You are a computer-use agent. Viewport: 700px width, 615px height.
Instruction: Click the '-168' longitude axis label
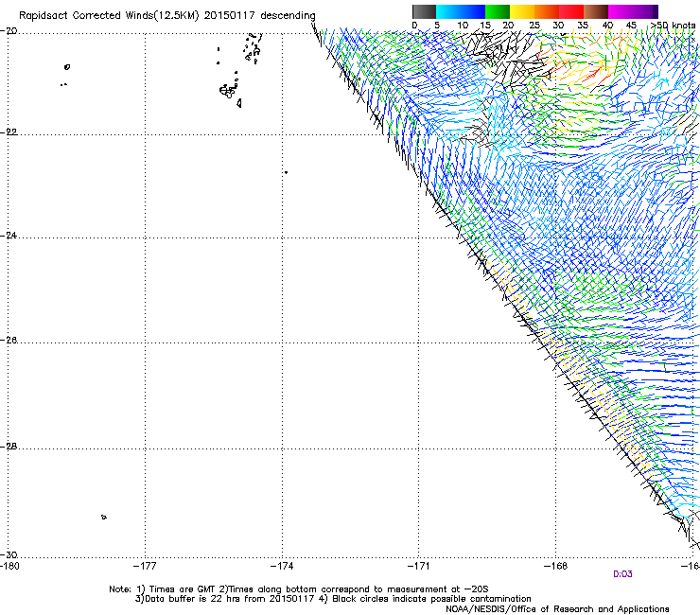[x=556, y=567]
